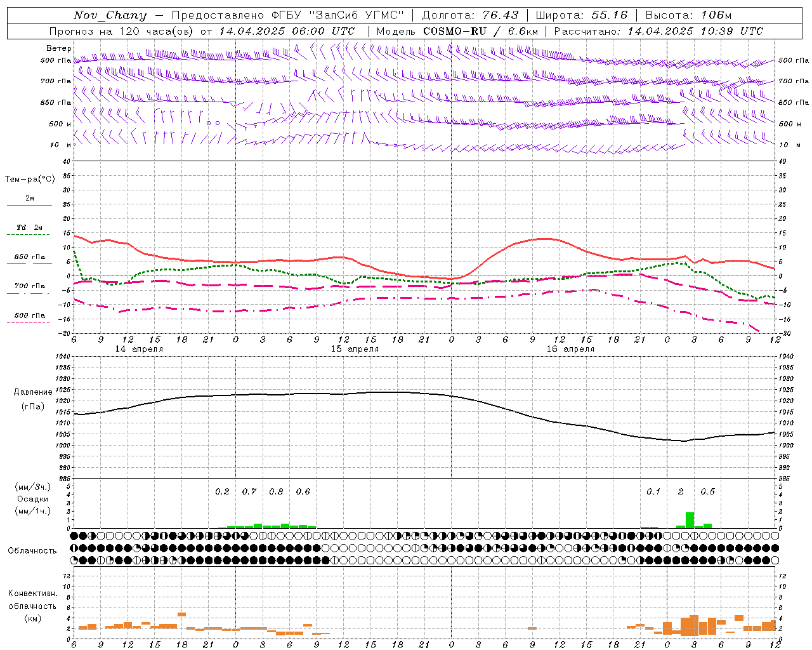812x650 pixels.
Task: Click the (мм/1ч.) unit label
Action: coord(32,511)
